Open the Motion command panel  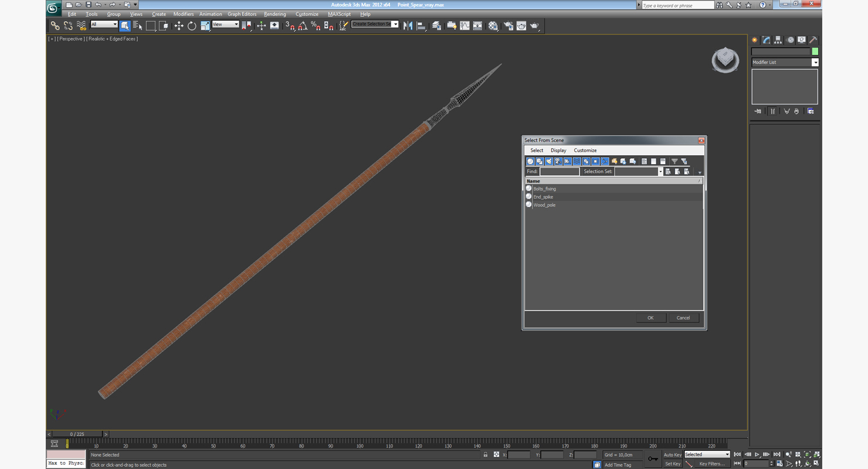point(790,40)
